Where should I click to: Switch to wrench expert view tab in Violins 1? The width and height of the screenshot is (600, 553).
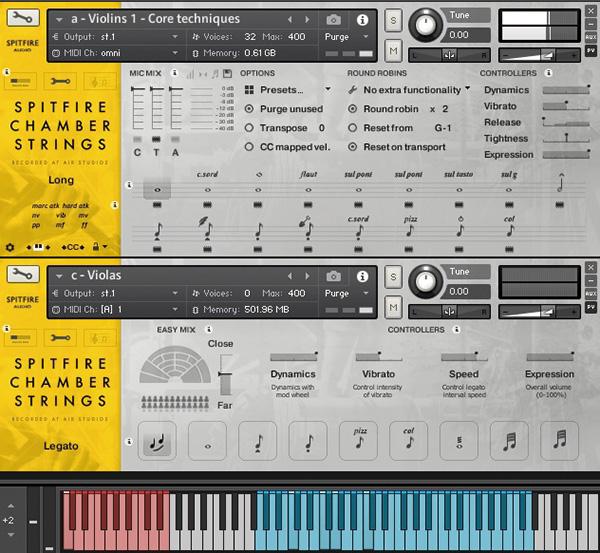pyautogui.click(x=60, y=81)
